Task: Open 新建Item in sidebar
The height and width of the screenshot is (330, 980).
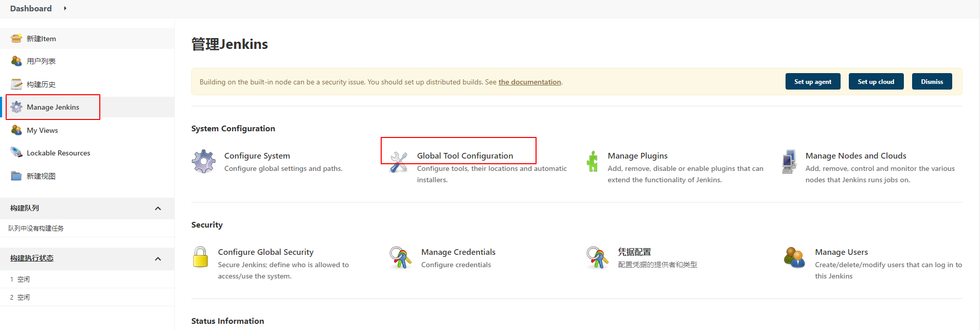Action: click(41, 39)
